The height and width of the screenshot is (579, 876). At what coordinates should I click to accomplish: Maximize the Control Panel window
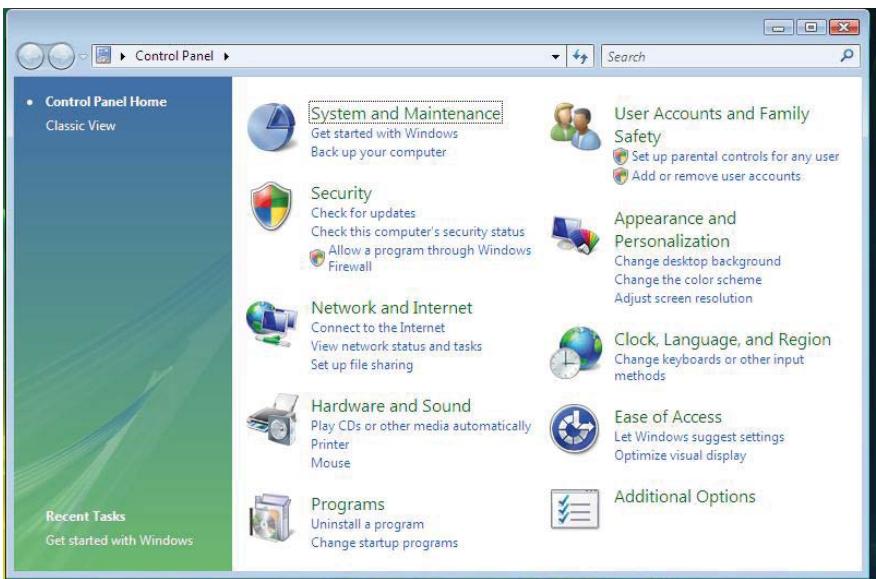click(x=811, y=27)
